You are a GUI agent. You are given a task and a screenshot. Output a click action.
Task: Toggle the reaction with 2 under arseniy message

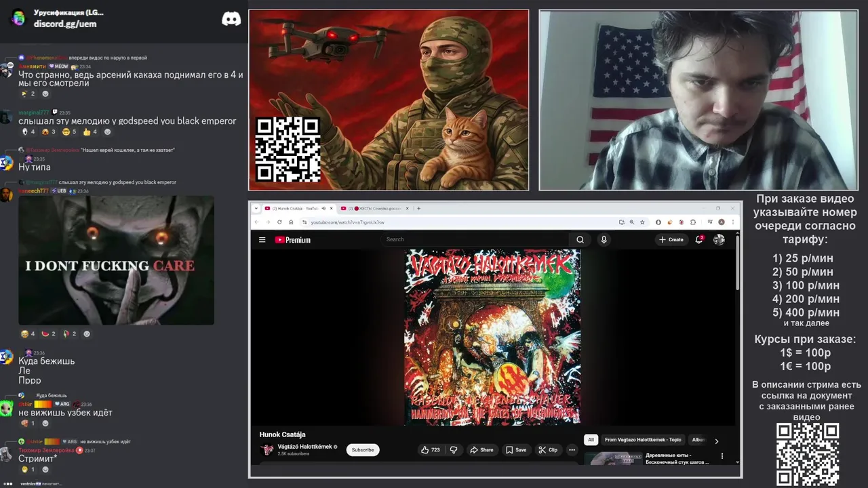(28, 94)
